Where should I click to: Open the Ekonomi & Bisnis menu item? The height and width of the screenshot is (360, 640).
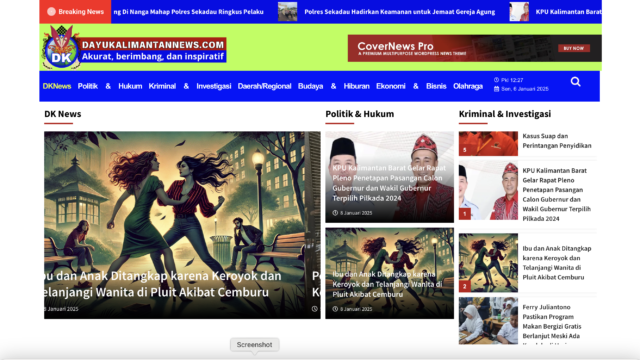(411, 86)
